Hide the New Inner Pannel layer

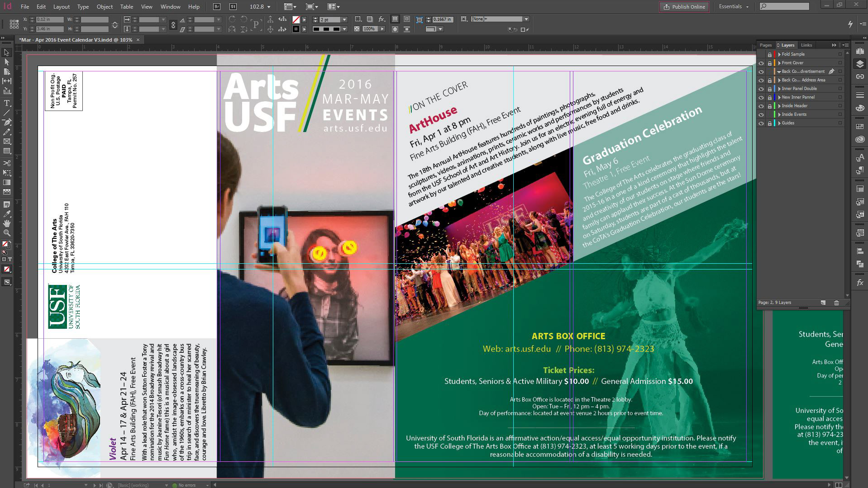tap(761, 97)
